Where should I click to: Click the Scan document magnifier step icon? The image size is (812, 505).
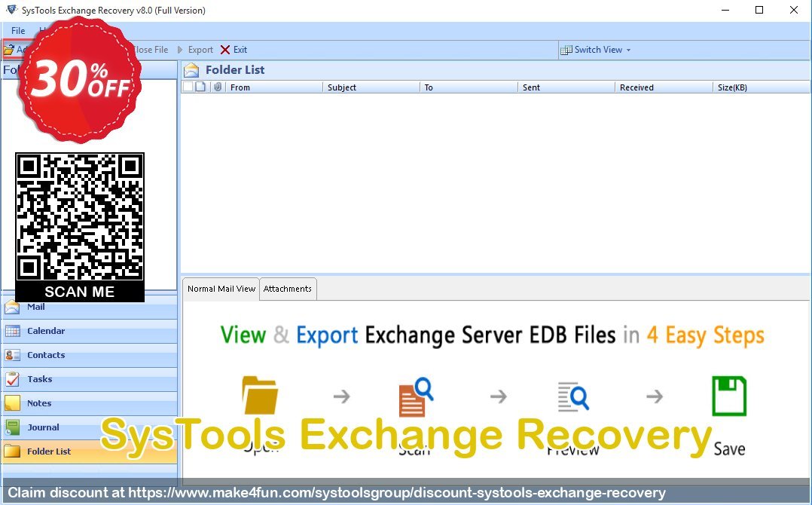(416, 396)
